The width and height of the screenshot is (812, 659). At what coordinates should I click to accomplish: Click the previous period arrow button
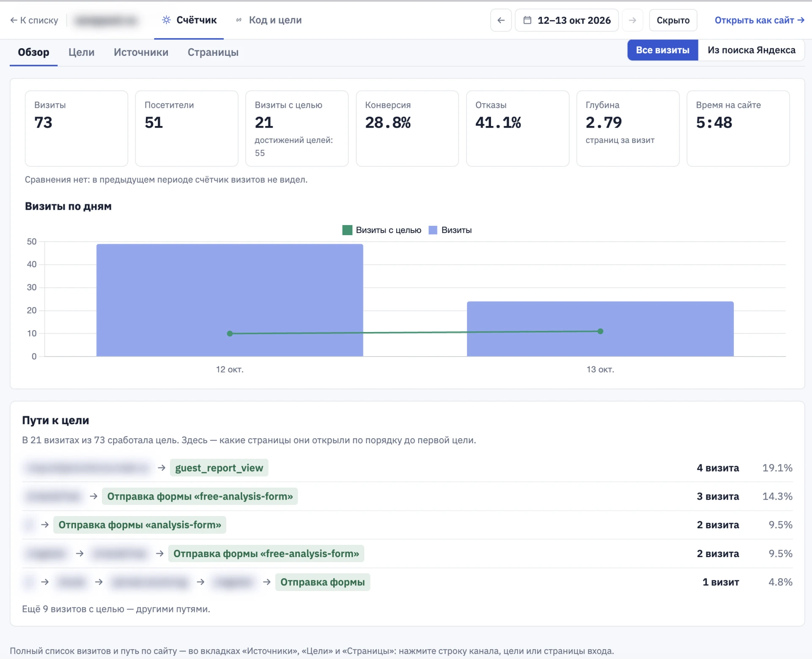[x=501, y=20]
